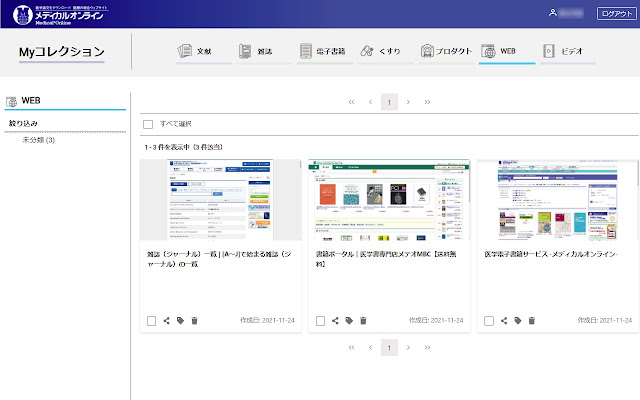
Task: Click the 絞り込み filter heading
Action: coord(23,123)
